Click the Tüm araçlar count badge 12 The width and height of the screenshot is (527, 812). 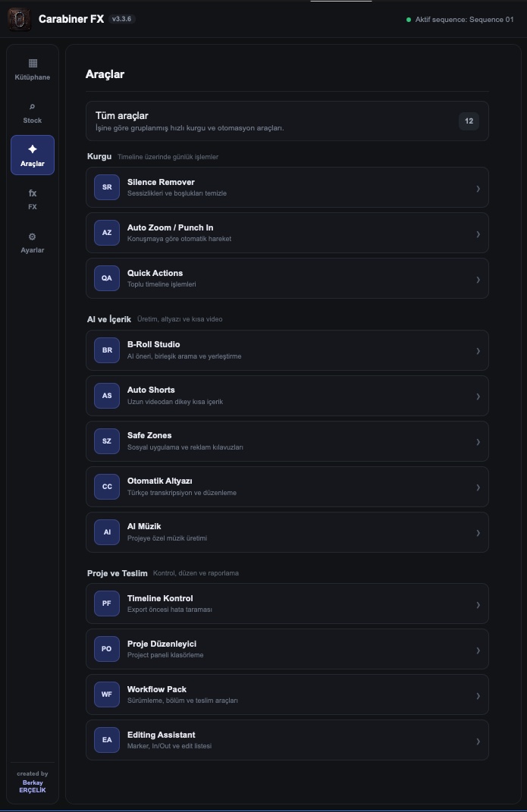click(x=469, y=121)
